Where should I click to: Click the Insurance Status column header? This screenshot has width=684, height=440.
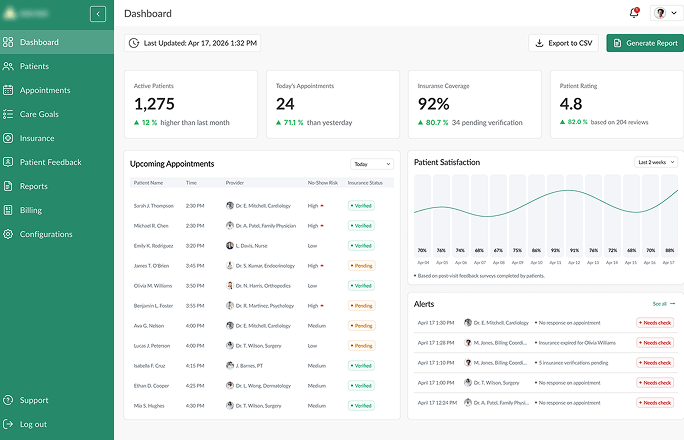coord(365,183)
